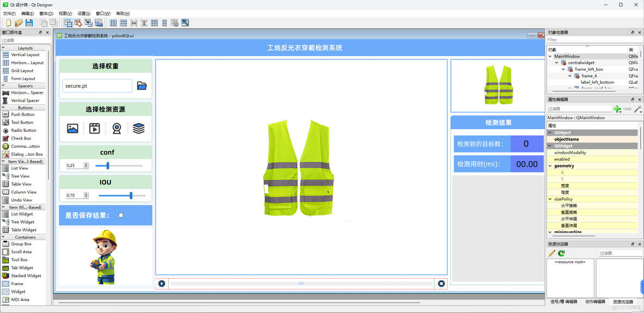Collapse the geometry property group

[x=550, y=166]
